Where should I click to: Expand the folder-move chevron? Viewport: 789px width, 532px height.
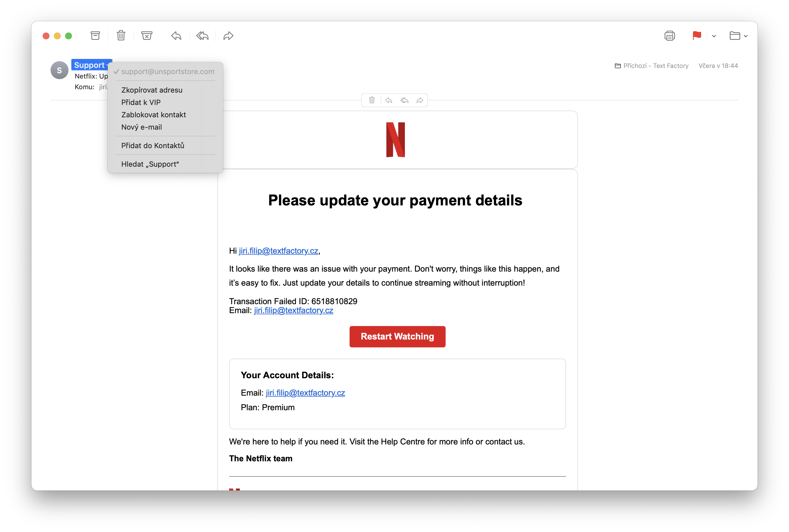(x=745, y=36)
